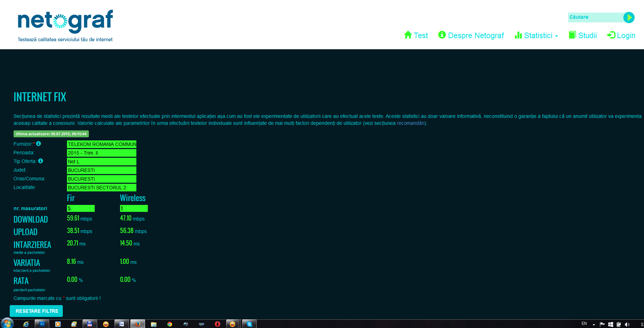Open the Studii page

pos(583,35)
